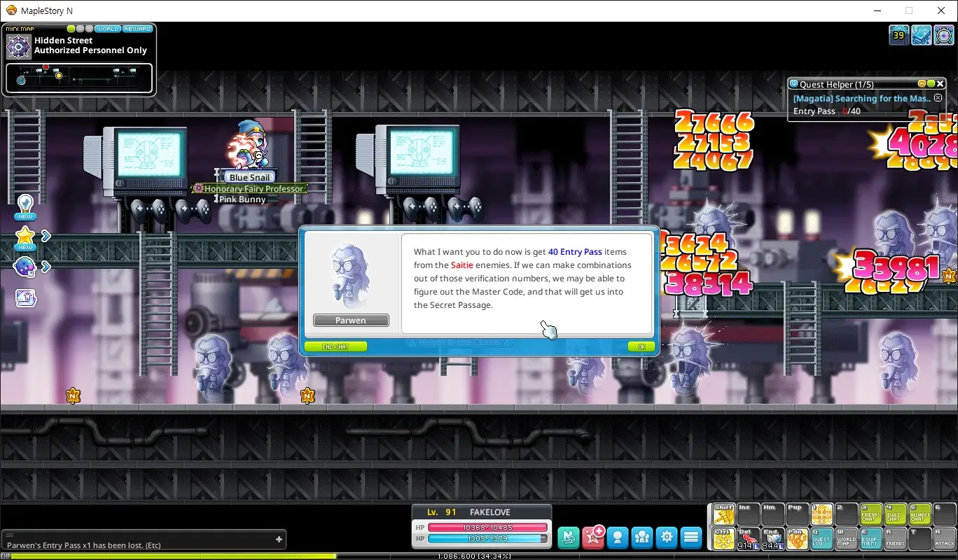Open the [Magatia] Searching for the Mas.. quest
This screenshot has width=958, height=560.
coord(861,99)
